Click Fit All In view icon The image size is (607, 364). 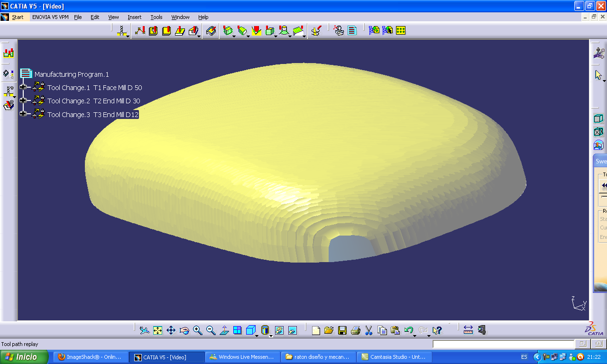158,330
